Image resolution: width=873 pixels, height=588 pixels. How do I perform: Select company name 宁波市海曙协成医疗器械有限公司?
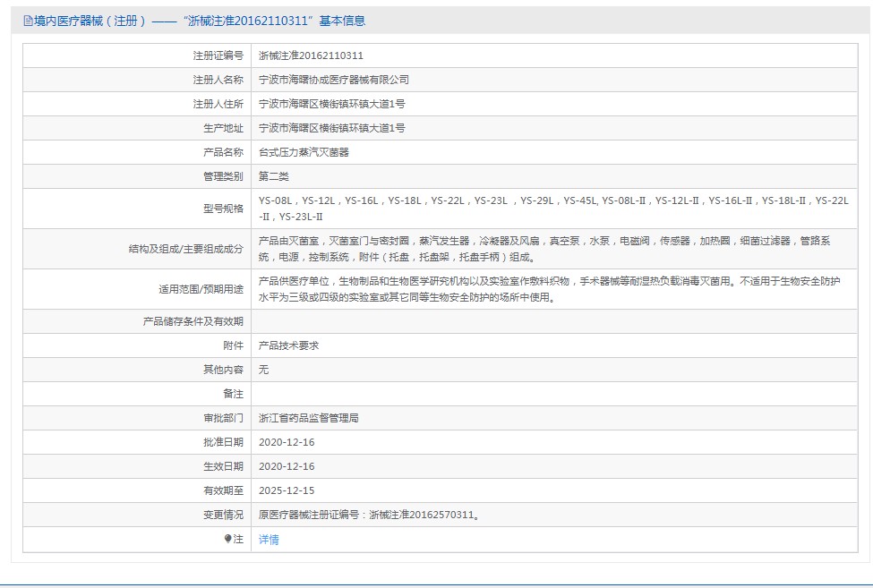(333, 80)
